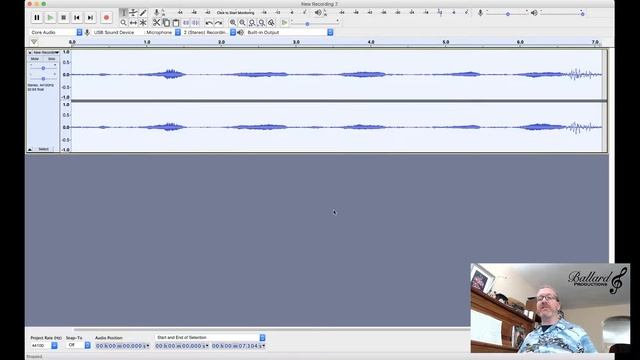Click inside the upper channel waveform

pos(337,75)
